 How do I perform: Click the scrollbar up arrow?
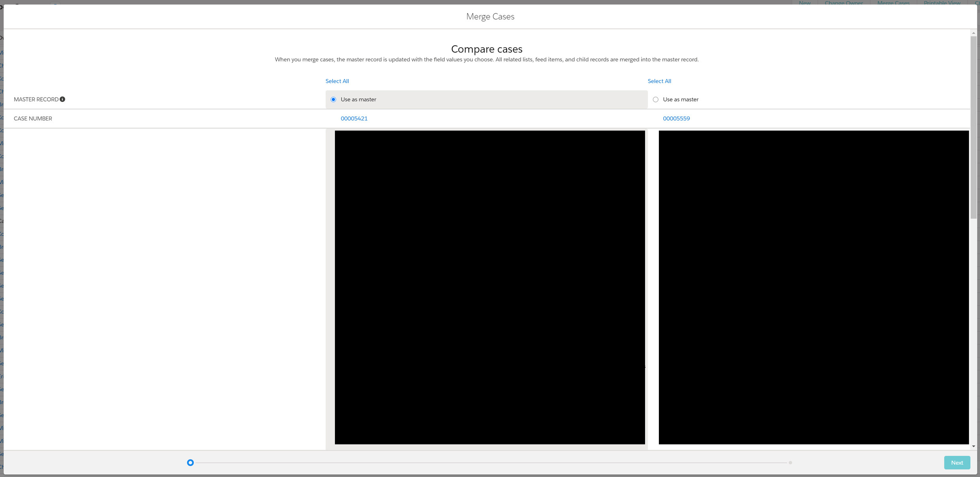click(x=973, y=33)
